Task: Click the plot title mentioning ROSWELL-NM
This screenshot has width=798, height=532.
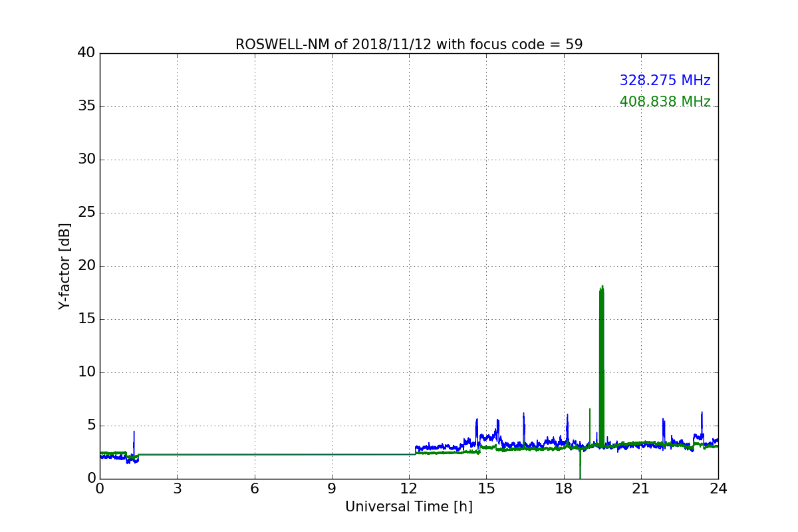Action: pyautogui.click(x=409, y=45)
